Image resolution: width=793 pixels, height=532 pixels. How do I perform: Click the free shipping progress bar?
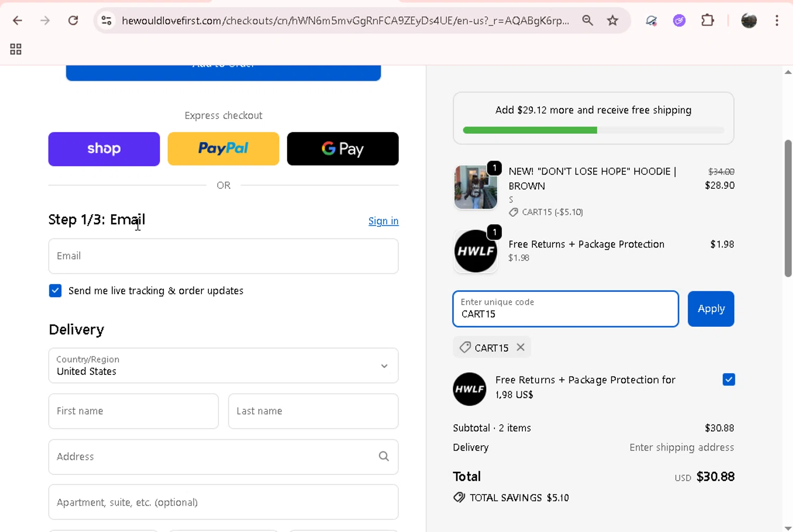point(593,130)
